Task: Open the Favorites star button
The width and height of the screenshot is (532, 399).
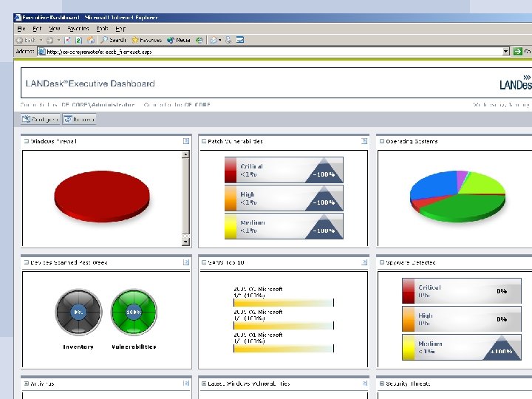Action: [x=146, y=40]
